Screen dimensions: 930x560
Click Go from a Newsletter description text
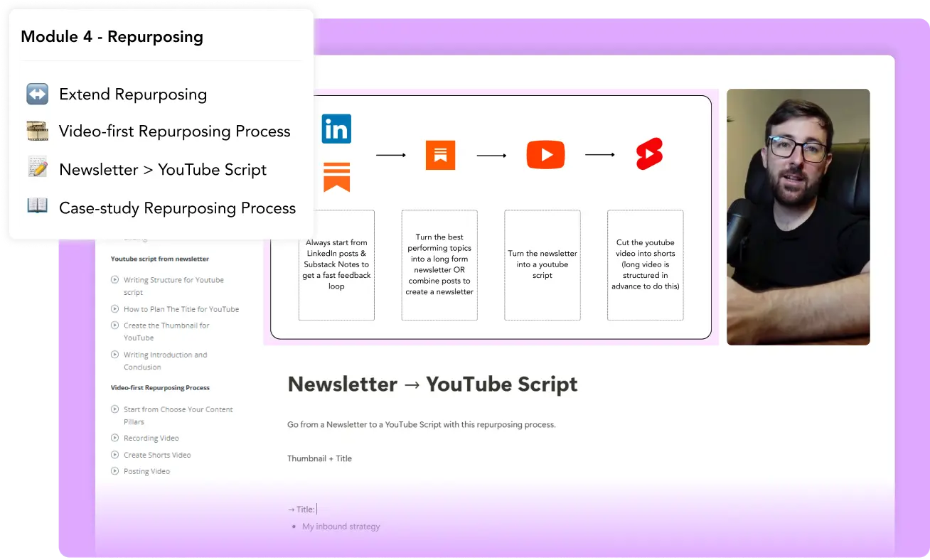click(422, 425)
